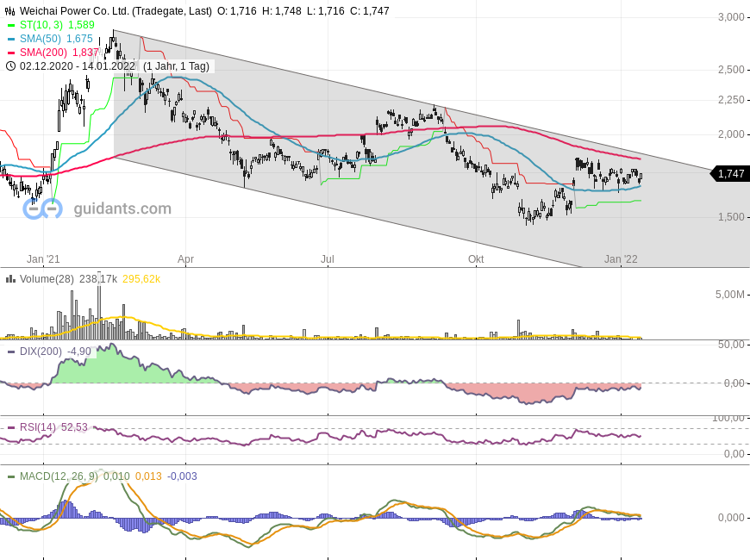The height and width of the screenshot is (560, 750).
Task: Click the bar-chart icon beside Volume(28)
Action: pos(10,279)
